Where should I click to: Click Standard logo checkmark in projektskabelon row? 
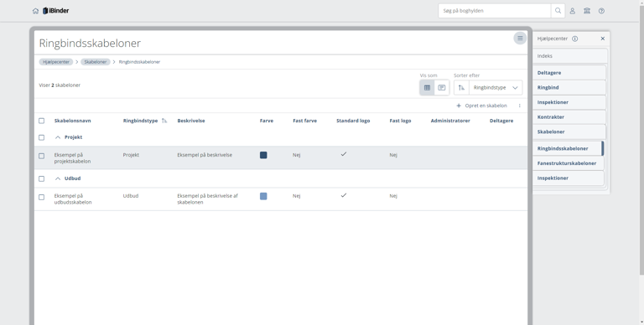coord(344,154)
